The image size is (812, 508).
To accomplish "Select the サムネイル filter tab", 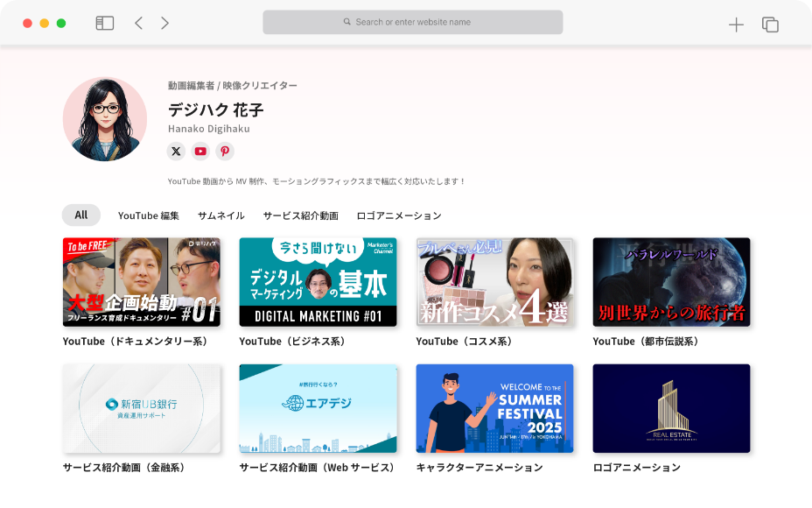I will pos(220,215).
